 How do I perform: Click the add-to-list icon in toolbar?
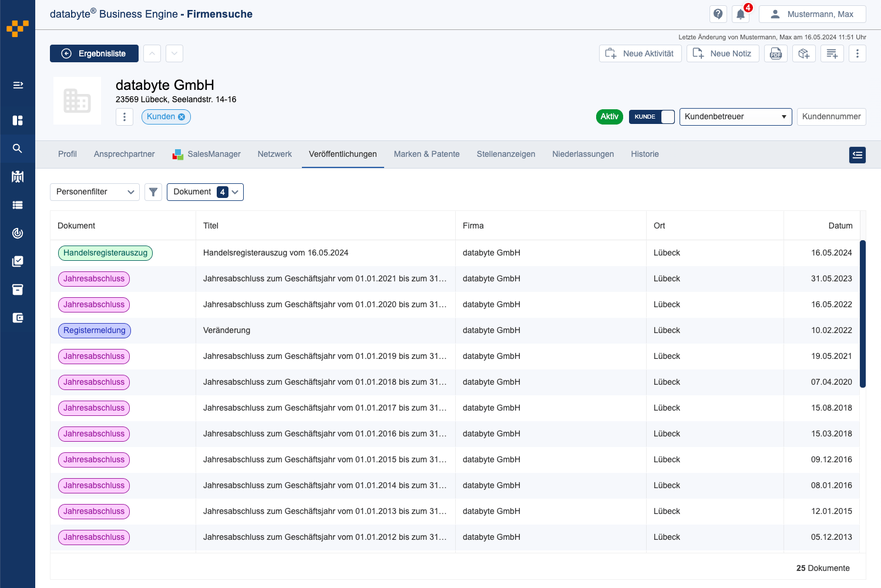click(832, 53)
